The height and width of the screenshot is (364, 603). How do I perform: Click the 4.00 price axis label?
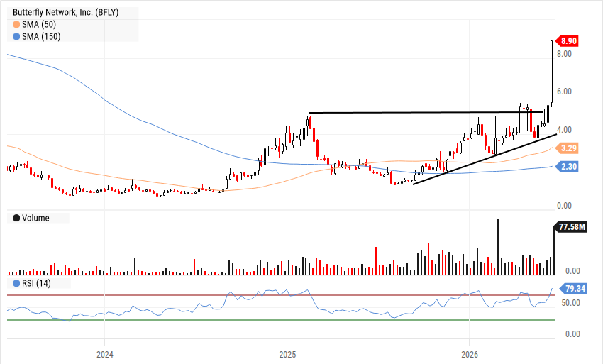tap(564, 130)
